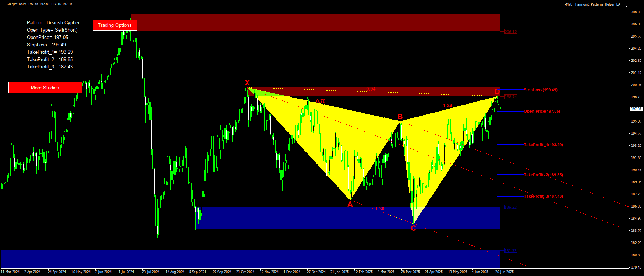The image size is (644, 276).
Task: Click the upper dark red resistance zone
Action: click(315, 22)
